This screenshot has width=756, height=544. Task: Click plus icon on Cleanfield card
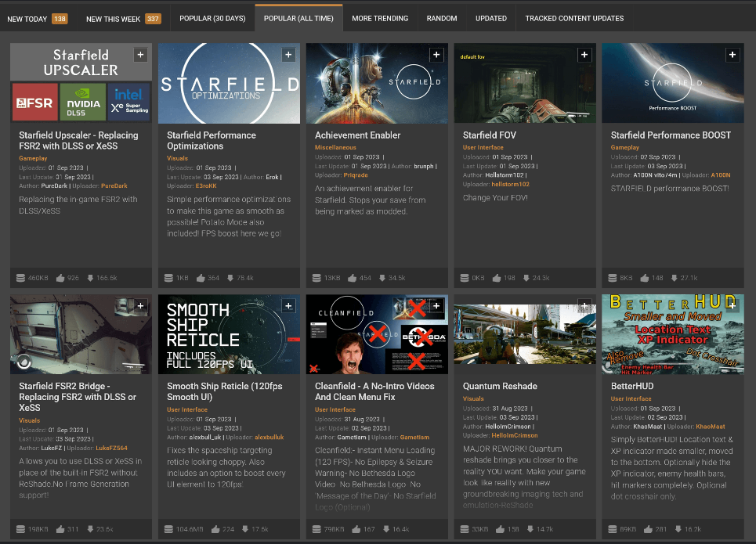[x=436, y=305]
